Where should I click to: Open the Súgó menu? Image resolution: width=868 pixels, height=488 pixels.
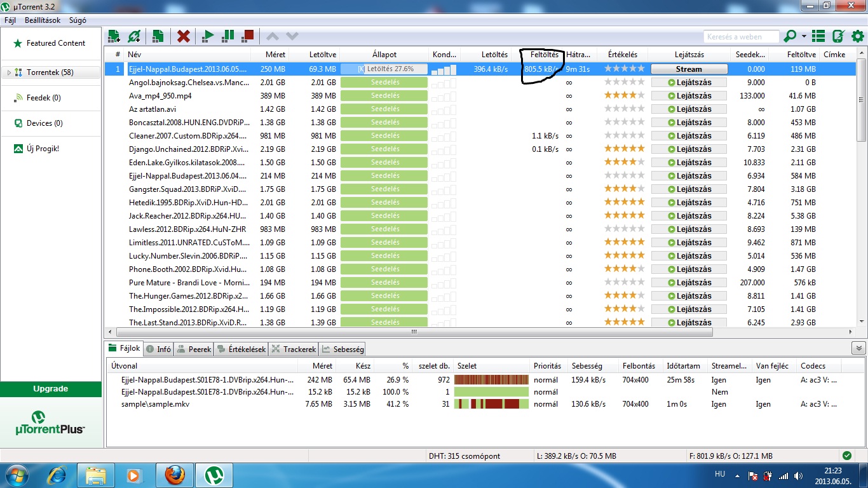(78, 20)
